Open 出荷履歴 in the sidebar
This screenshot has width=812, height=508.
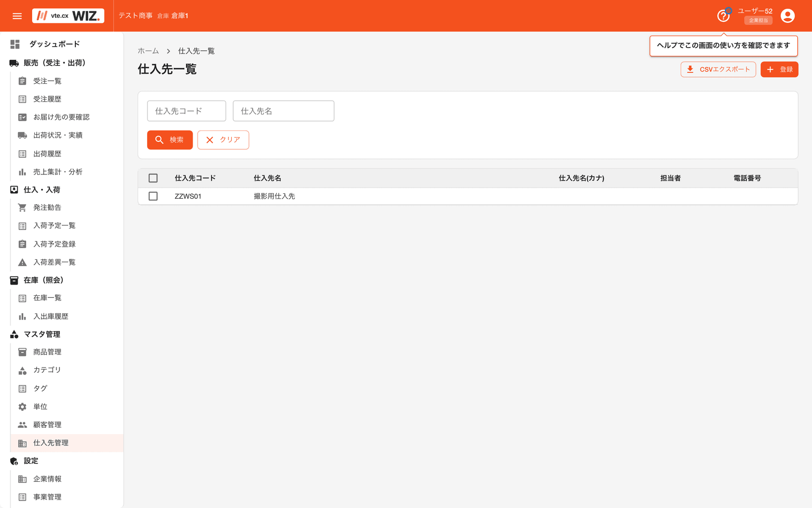coord(47,154)
